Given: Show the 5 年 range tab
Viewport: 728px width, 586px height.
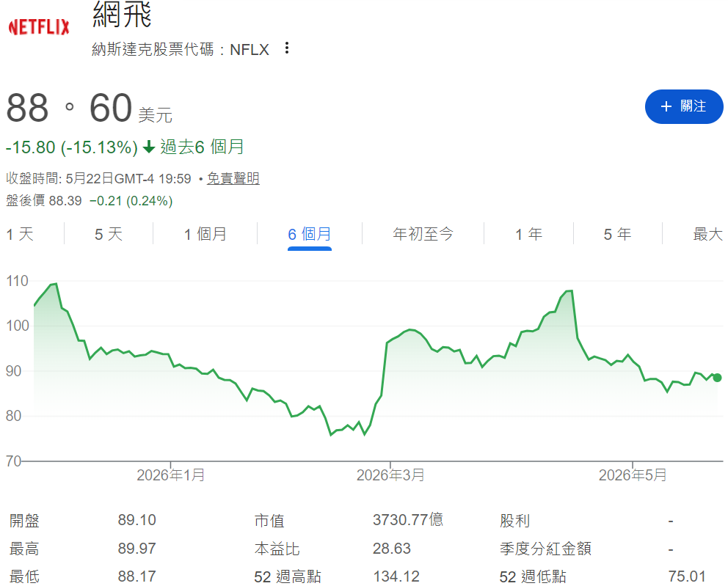Looking at the screenshot, I should pos(617,234).
